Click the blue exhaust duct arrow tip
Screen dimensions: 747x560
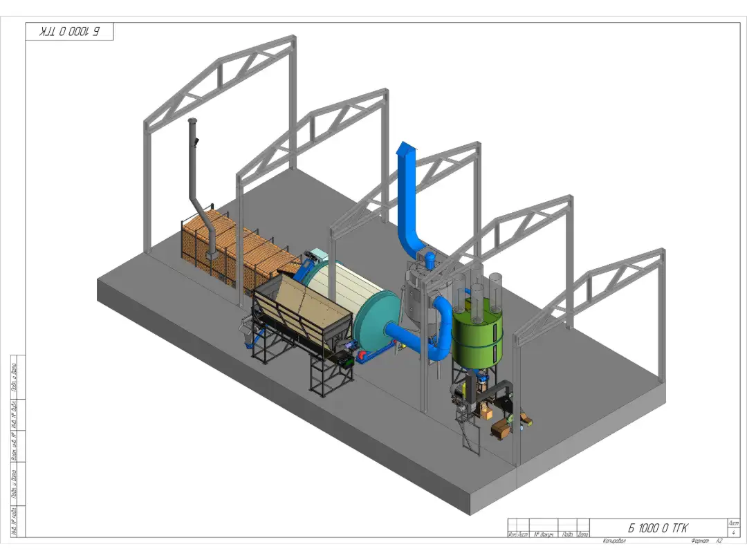(x=405, y=148)
